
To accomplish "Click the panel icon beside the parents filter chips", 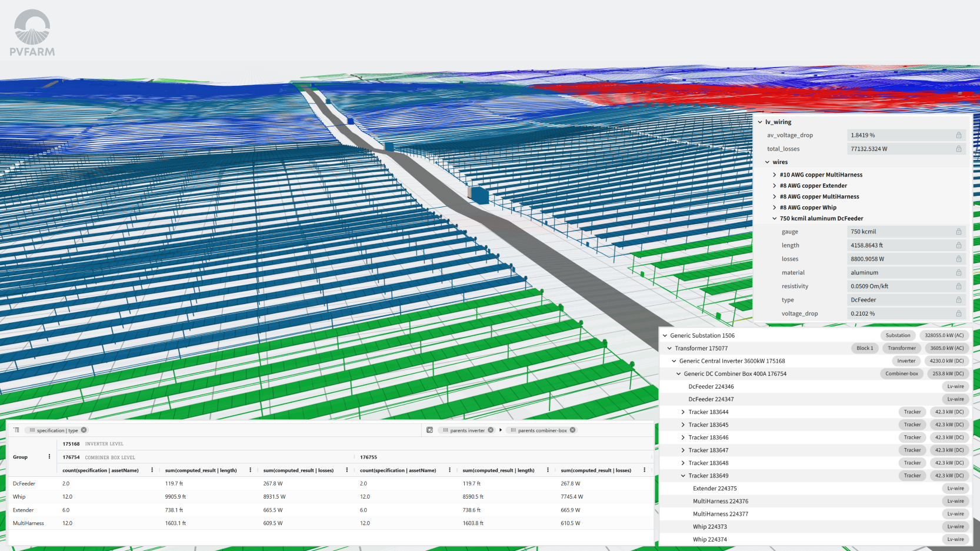I will pyautogui.click(x=429, y=430).
